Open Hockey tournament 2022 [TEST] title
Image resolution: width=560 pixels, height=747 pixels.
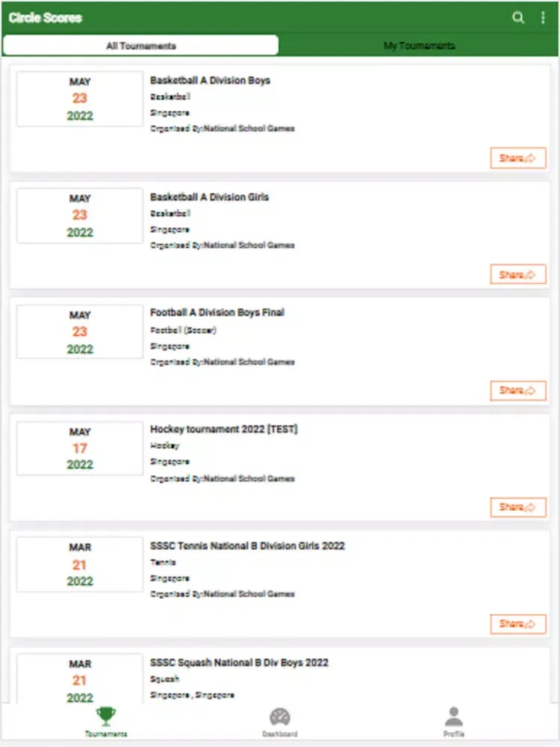(x=224, y=430)
